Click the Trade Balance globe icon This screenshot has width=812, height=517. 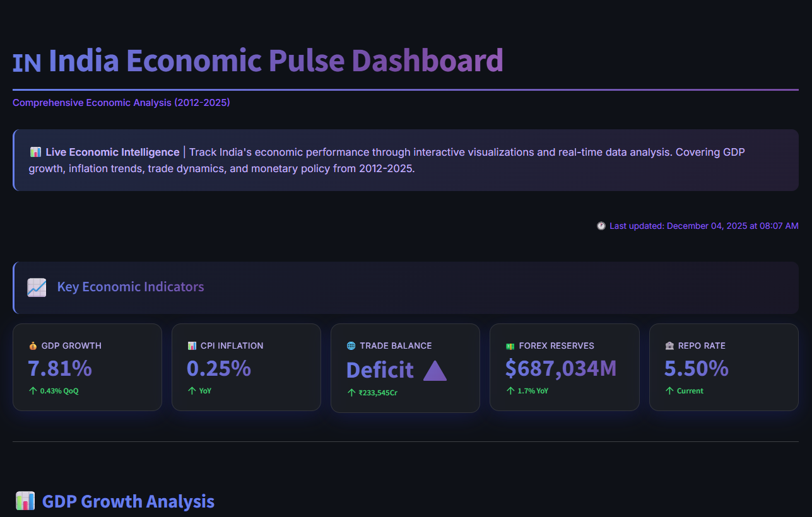350,346
